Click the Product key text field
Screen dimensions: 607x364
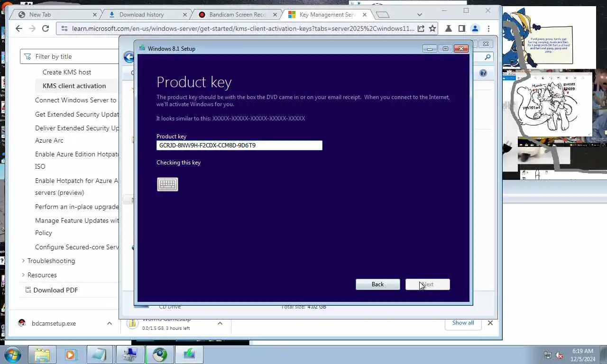click(239, 146)
